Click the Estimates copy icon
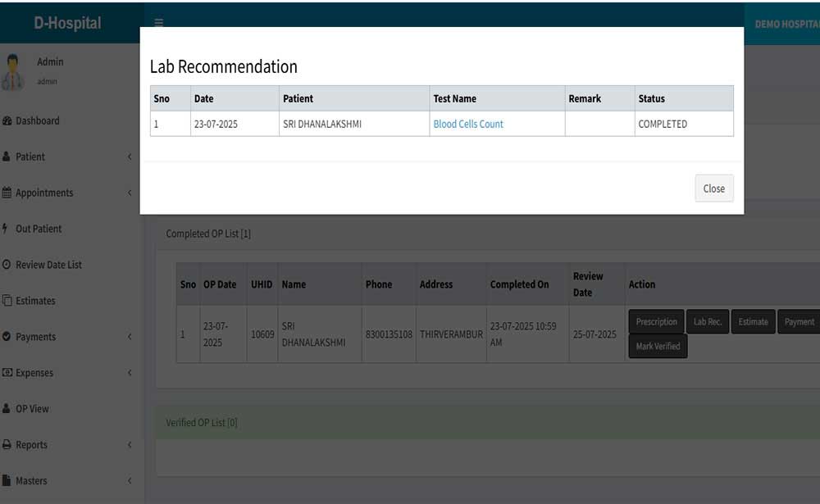 [7, 301]
